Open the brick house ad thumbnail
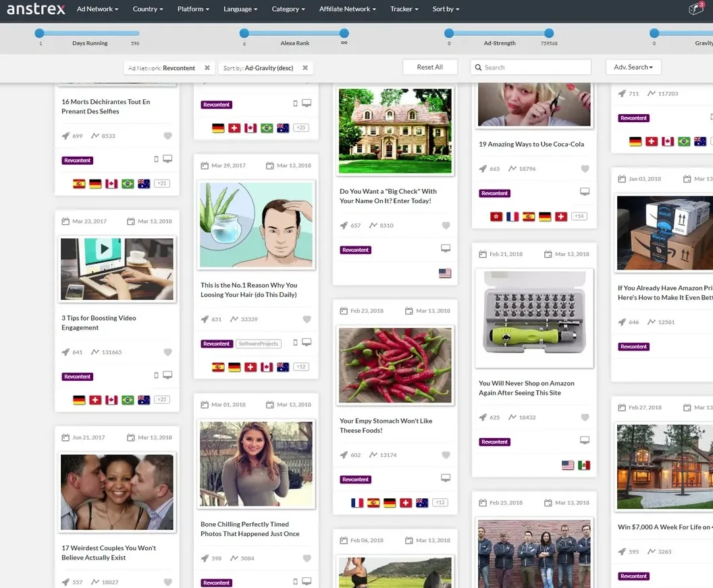713x588 pixels. (x=395, y=130)
